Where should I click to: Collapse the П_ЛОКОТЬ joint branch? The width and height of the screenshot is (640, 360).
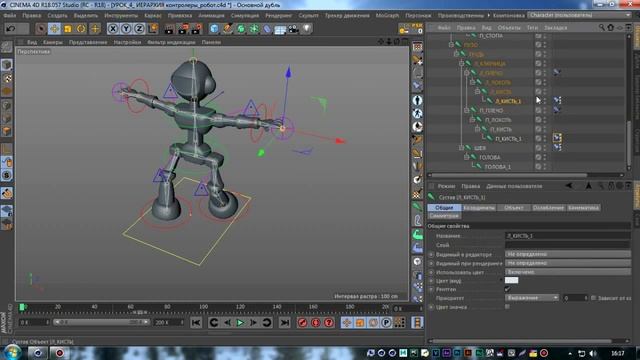472,120
